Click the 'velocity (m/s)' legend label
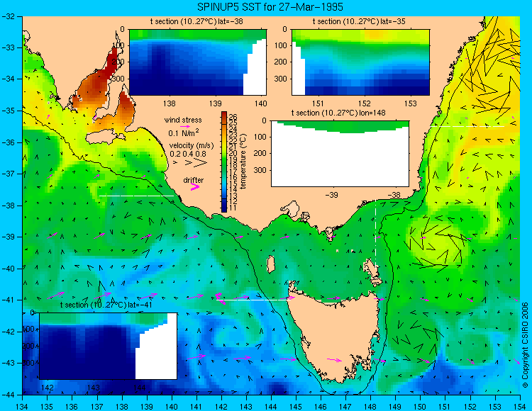 (192, 146)
